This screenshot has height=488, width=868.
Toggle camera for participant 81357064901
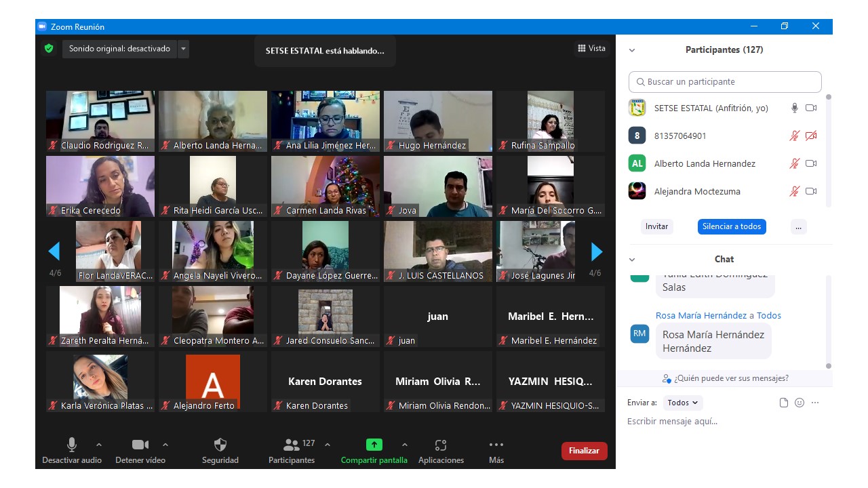pos(811,136)
